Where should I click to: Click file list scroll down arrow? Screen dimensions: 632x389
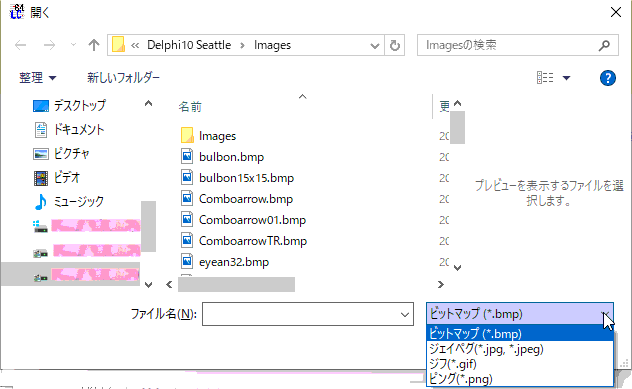coord(457,267)
